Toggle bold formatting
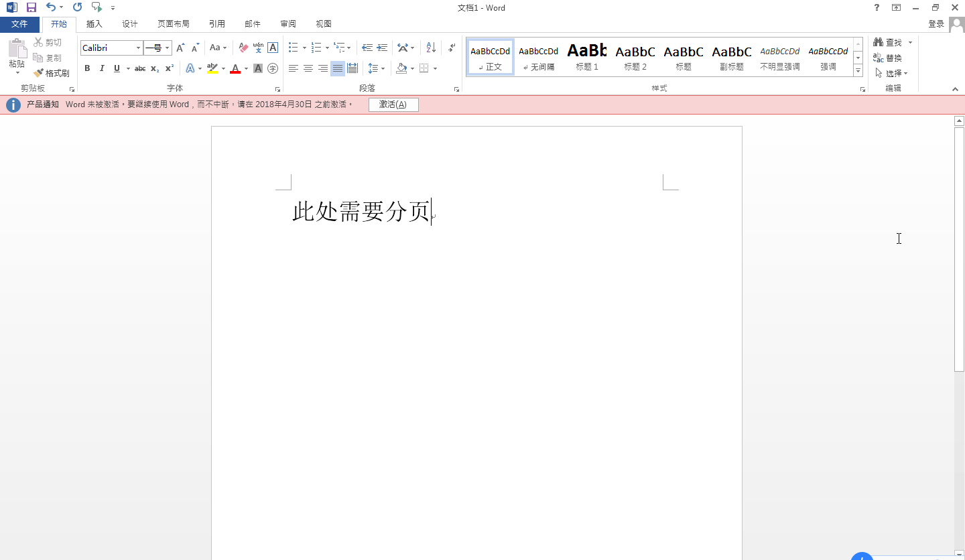The image size is (965, 560). (x=87, y=68)
